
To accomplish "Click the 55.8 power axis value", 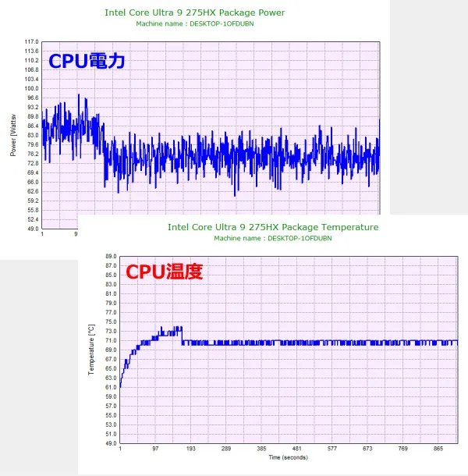I will click(33, 211).
